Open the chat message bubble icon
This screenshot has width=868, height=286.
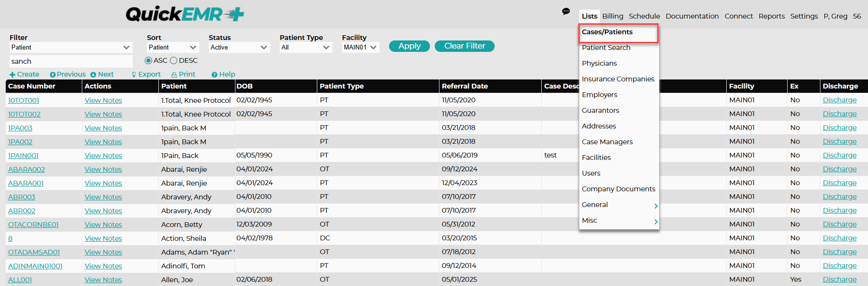tap(566, 11)
